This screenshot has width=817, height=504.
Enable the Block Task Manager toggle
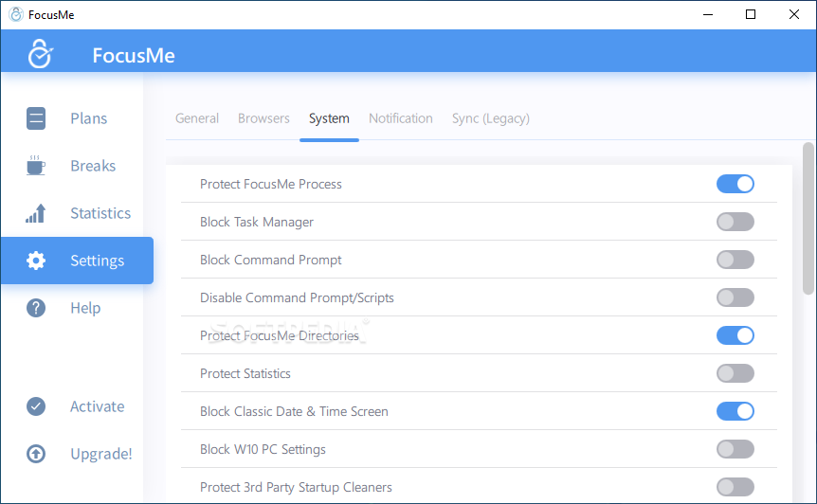pyautogui.click(x=735, y=222)
